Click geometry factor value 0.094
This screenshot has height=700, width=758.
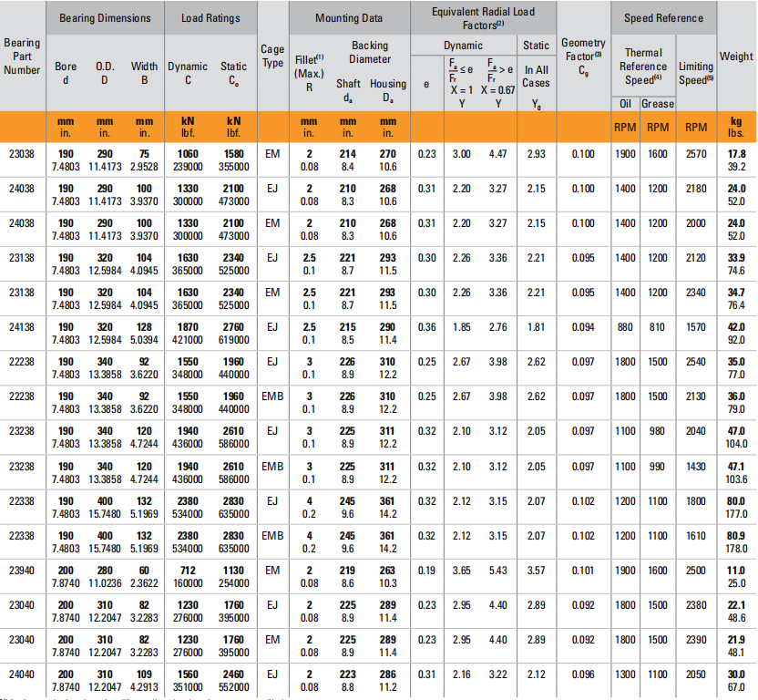click(583, 327)
